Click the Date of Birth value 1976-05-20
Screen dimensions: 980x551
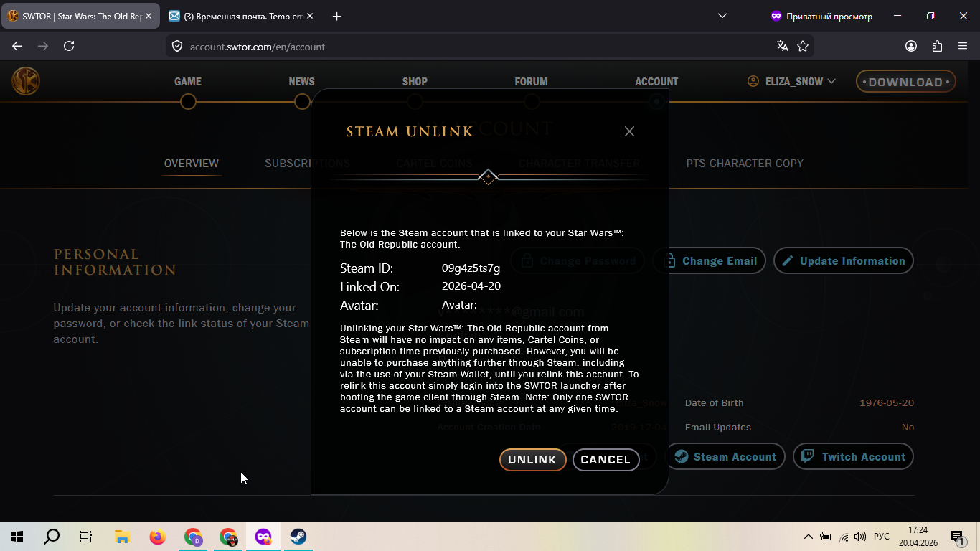[x=887, y=403]
